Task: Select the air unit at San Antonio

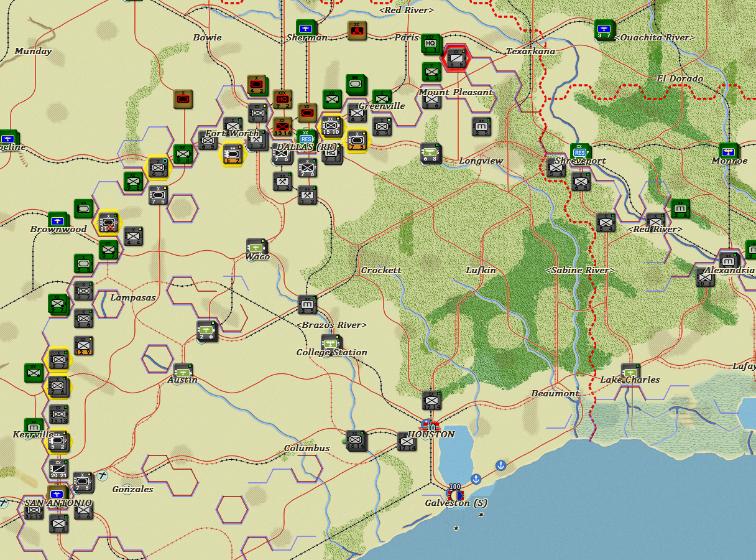Action: click(x=57, y=495)
